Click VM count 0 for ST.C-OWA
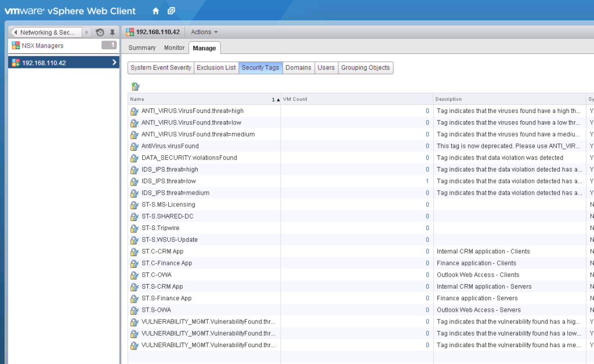This screenshot has width=594, height=364. (428, 275)
